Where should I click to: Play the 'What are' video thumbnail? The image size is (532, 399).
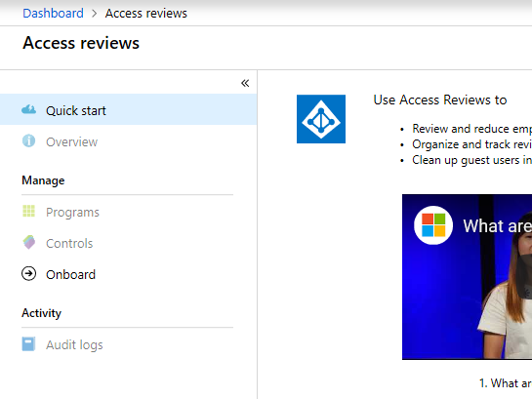click(x=467, y=277)
